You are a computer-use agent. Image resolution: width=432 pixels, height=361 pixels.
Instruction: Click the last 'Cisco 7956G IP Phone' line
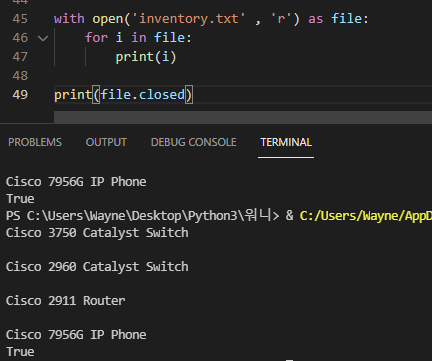pos(76,335)
